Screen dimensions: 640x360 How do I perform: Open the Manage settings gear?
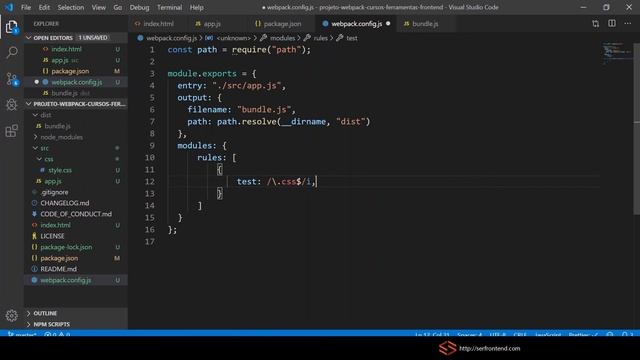tap(12, 315)
